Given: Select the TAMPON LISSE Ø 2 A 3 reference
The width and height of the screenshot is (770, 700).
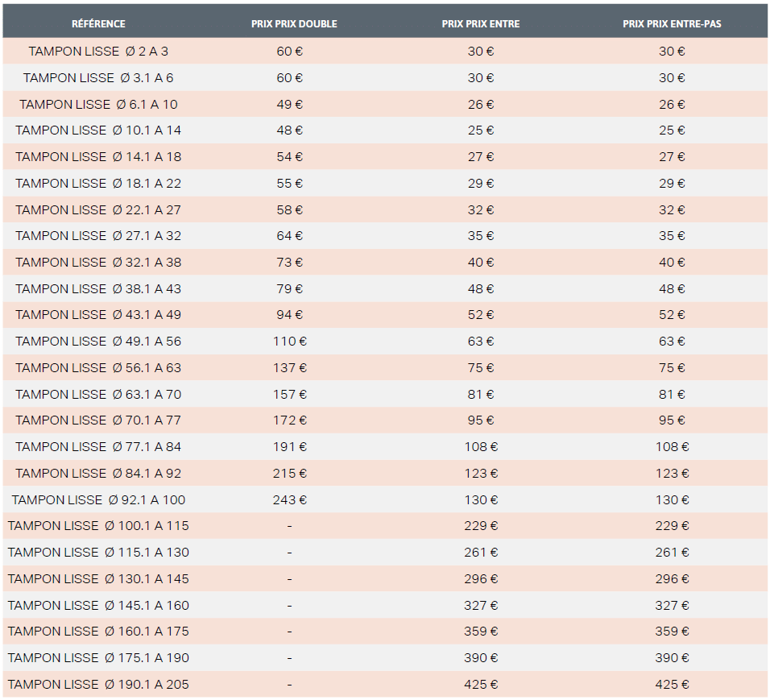Looking at the screenshot, I should tap(98, 51).
